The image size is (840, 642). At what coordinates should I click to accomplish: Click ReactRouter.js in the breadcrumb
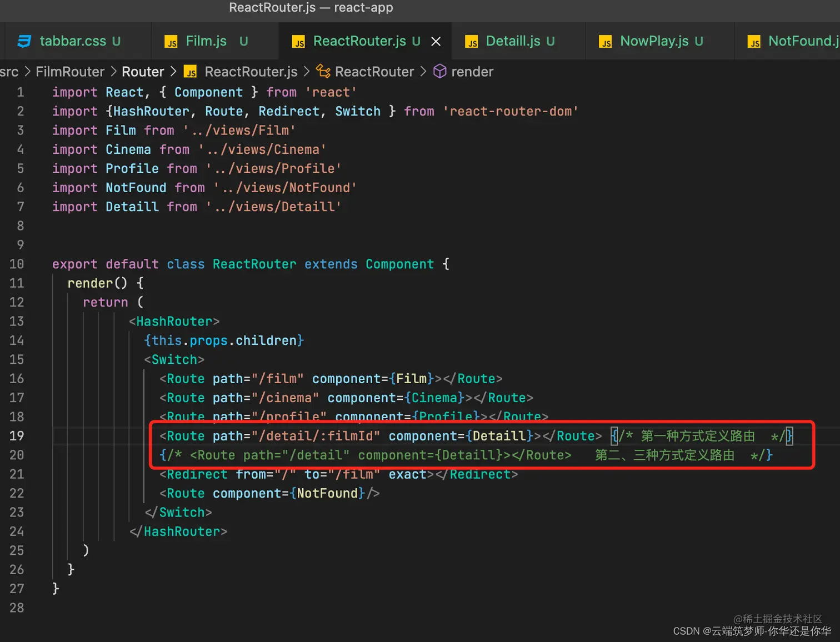(x=251, y=72)
